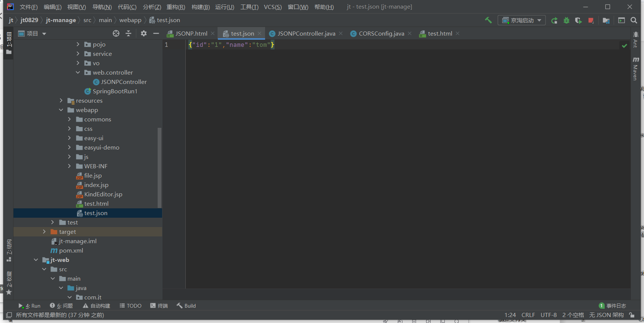This screenshot has height=323, width=644.
Task: Expand the pojo package
Action: tap(78, 44)
